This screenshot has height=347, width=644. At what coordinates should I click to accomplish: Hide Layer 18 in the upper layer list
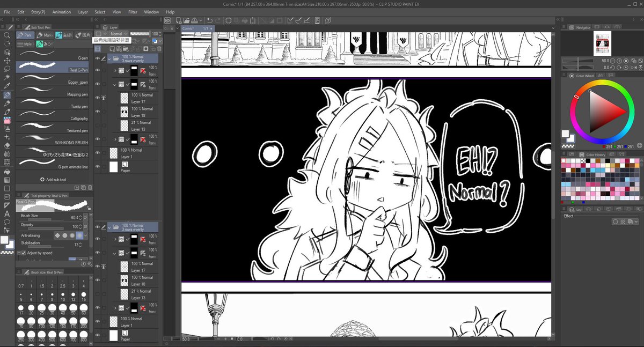tap(98, 112)
